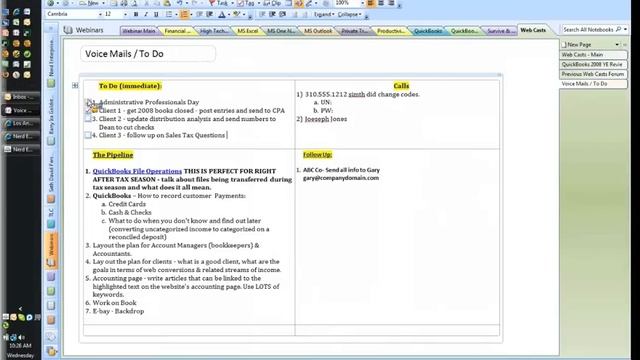Toggle underline formatting in the toolbar
Image resolution: width=640 pixels, height=360 pixels.
coord(156,14)
